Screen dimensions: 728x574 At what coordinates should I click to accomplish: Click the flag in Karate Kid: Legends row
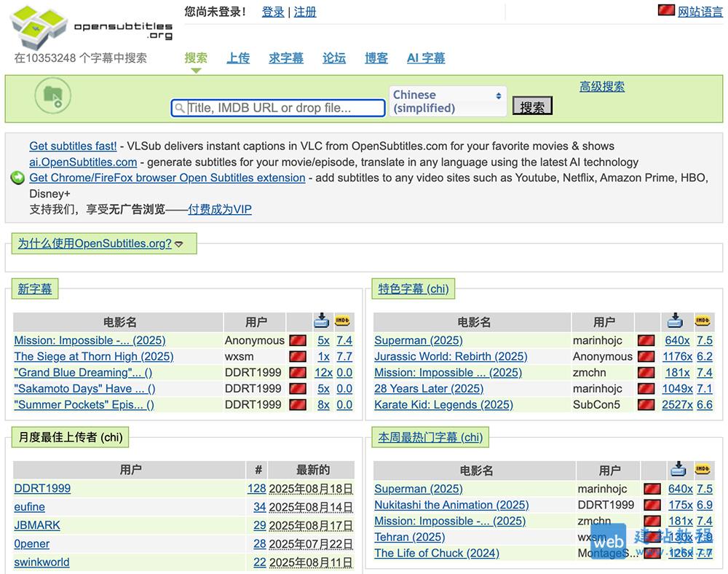(x=646, y=405)
